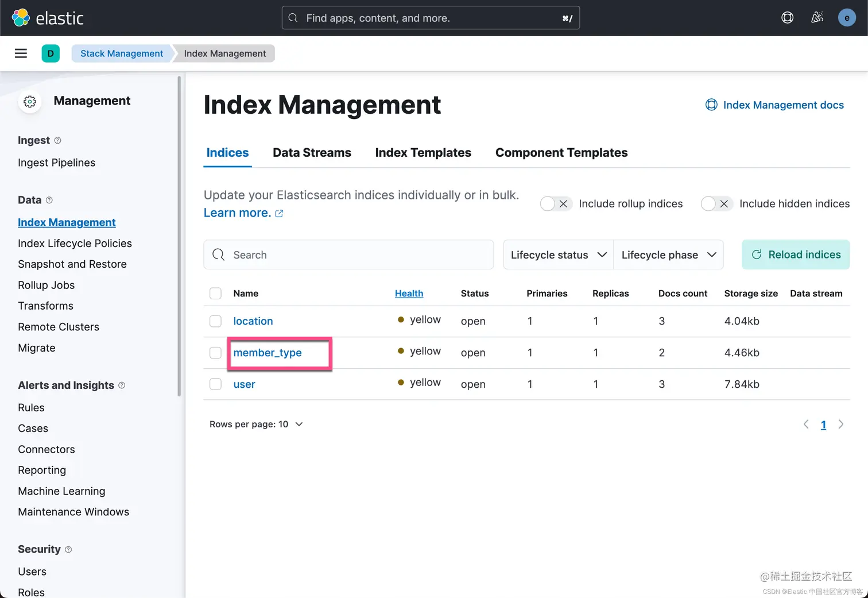
Task: Click the Management gear icon
Action: click(x=30, y=102)
